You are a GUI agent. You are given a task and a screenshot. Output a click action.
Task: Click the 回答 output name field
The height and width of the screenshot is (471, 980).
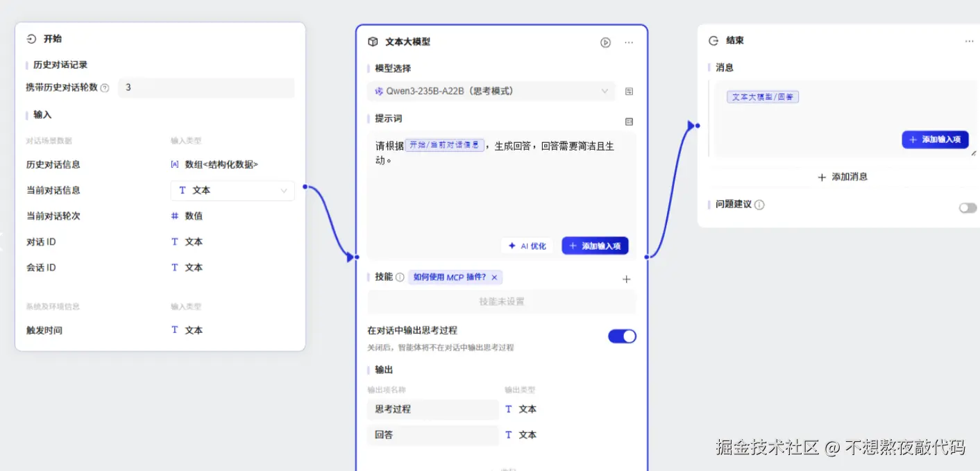click(x=433, y=435)
